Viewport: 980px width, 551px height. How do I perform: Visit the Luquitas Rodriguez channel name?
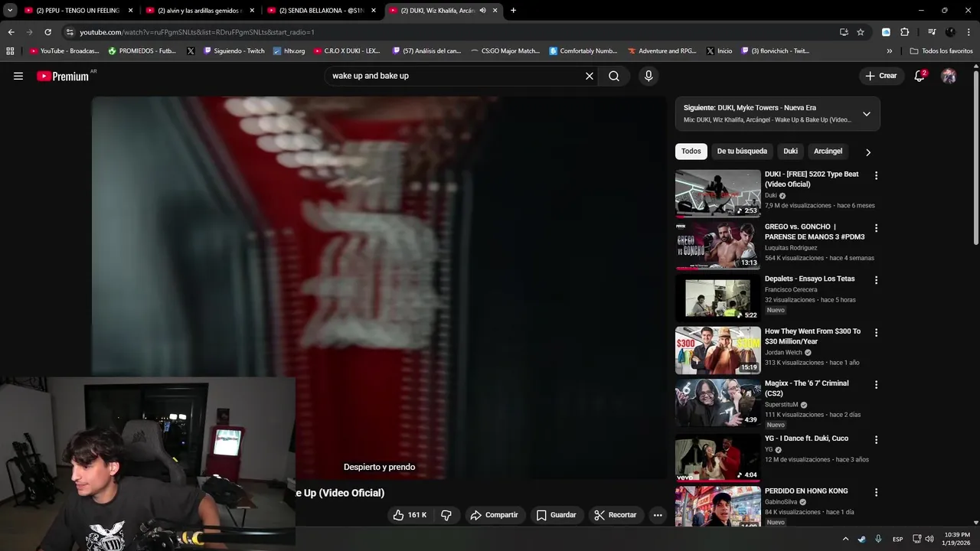click(x=791, y=248)
